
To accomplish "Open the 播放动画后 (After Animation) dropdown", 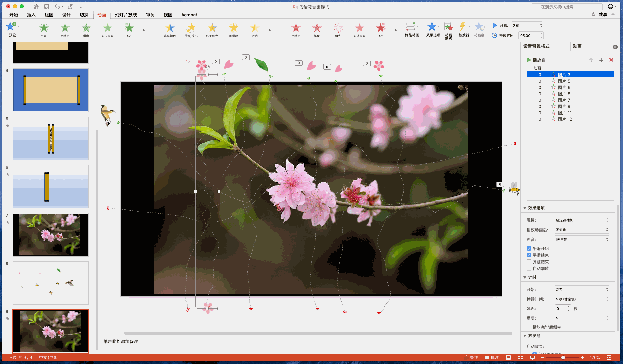I will 581,230.
